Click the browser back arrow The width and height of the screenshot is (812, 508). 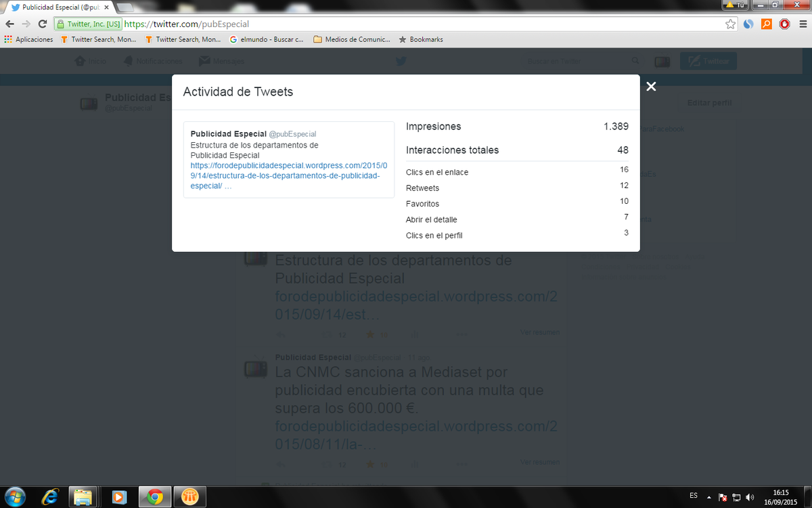[10, 24]
